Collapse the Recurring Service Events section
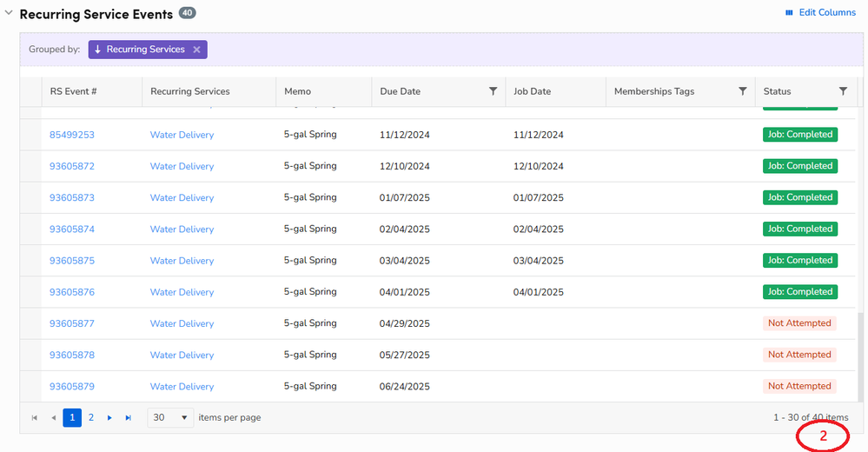This screenshot has width=868, height=452. click(9, 14)
